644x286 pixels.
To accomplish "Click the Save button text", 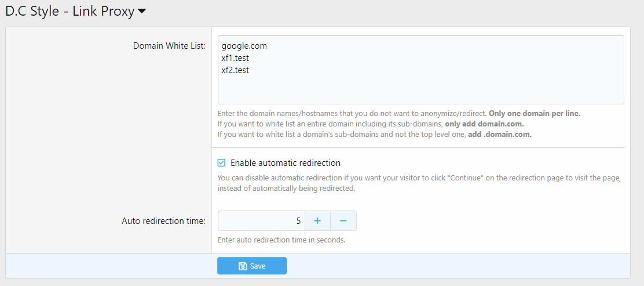I will [258, 266].
